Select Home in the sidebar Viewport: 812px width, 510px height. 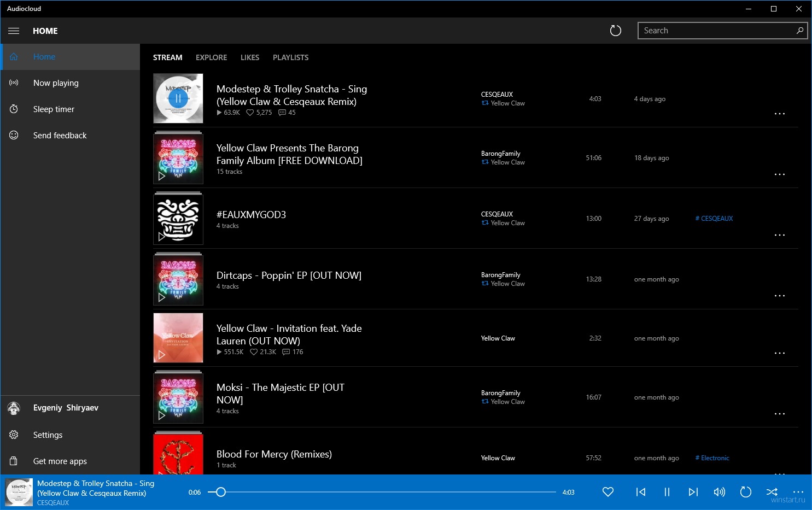[70, 57]
